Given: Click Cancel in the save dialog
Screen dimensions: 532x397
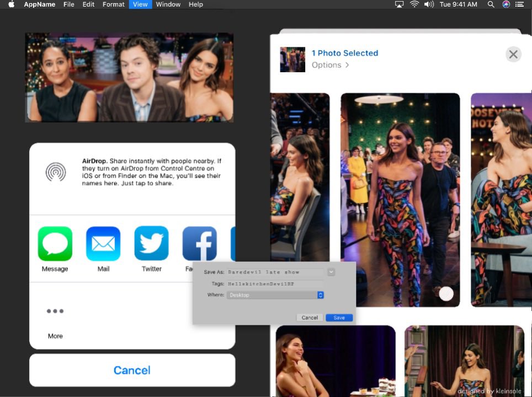Looking at the screenshot, I should (x=310, y=318).
